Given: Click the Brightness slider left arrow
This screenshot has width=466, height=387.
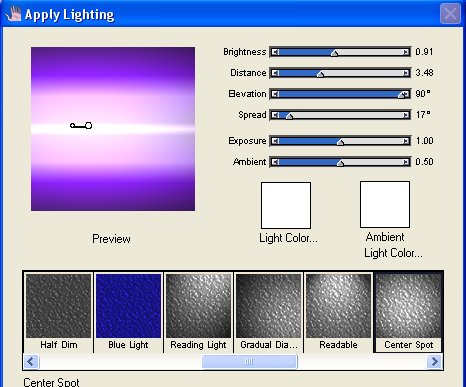Looking at the screenshot, I should click(275, 52).
